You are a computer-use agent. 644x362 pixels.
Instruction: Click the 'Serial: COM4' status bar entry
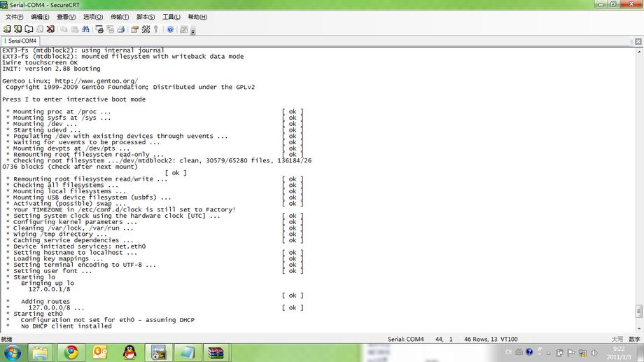(406, 339)
